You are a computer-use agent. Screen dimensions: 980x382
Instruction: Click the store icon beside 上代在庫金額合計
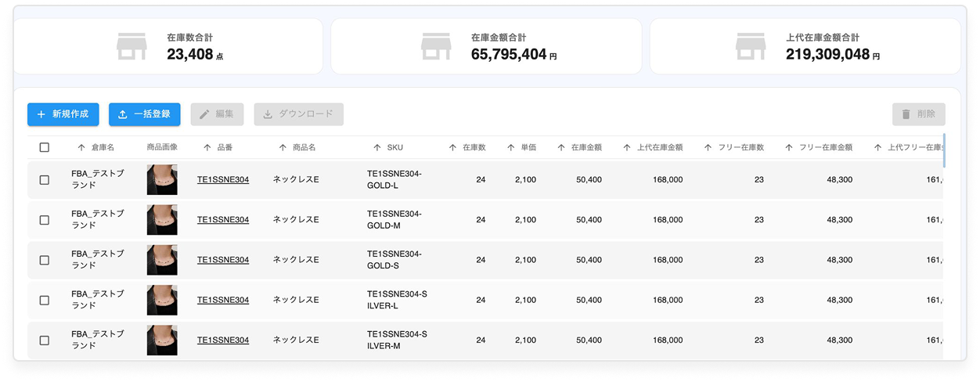[751, 46]
